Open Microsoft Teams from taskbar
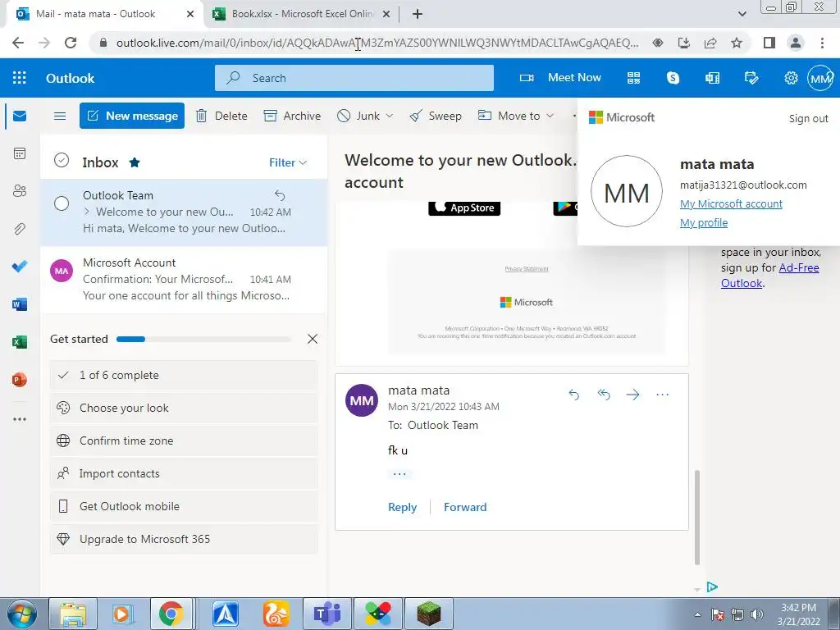Image resolution: width=840 pixels, height=630 pixels. click(x=327, y=614)
